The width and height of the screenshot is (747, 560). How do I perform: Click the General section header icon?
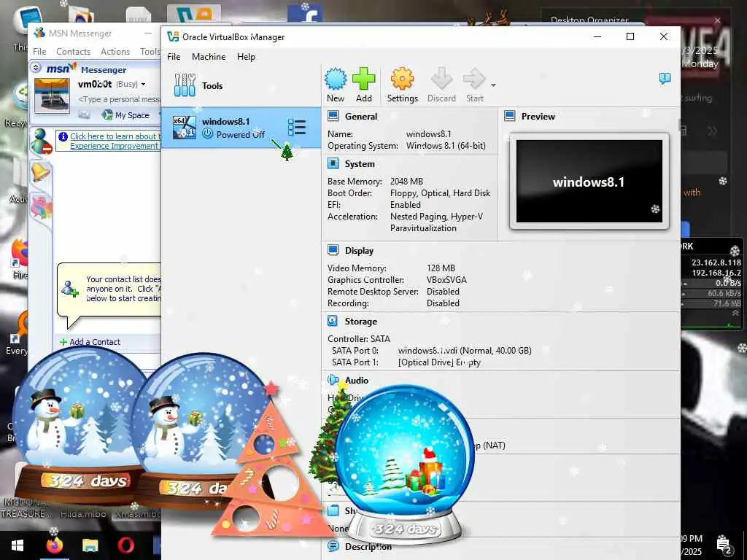tap(333, 116)
